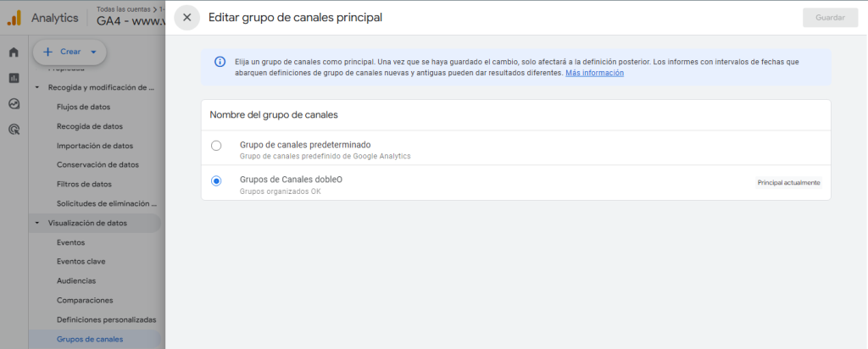Open Filtros de datos settings
Viewport: 868px width, 349px height.
click(x=84, y=184)
